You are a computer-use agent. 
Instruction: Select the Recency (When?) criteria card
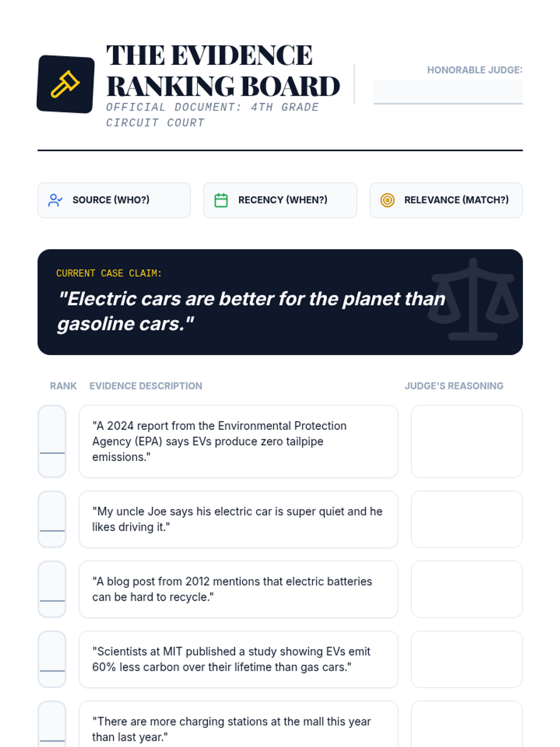280,200
